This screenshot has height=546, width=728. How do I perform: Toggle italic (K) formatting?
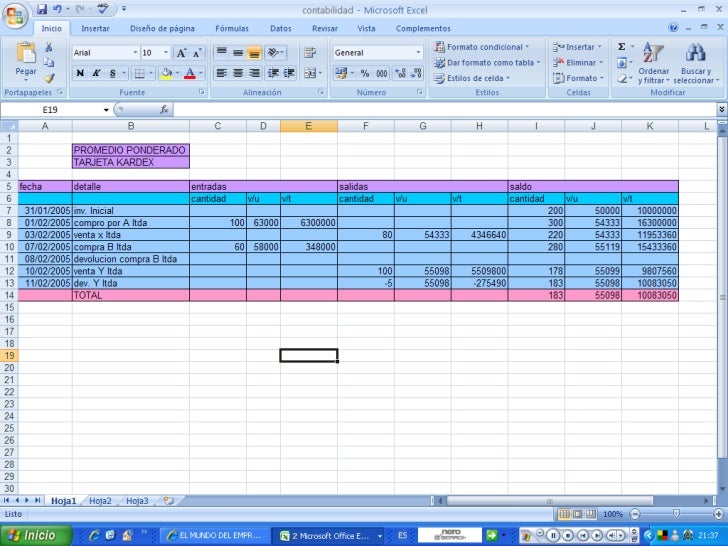[96, 73]
